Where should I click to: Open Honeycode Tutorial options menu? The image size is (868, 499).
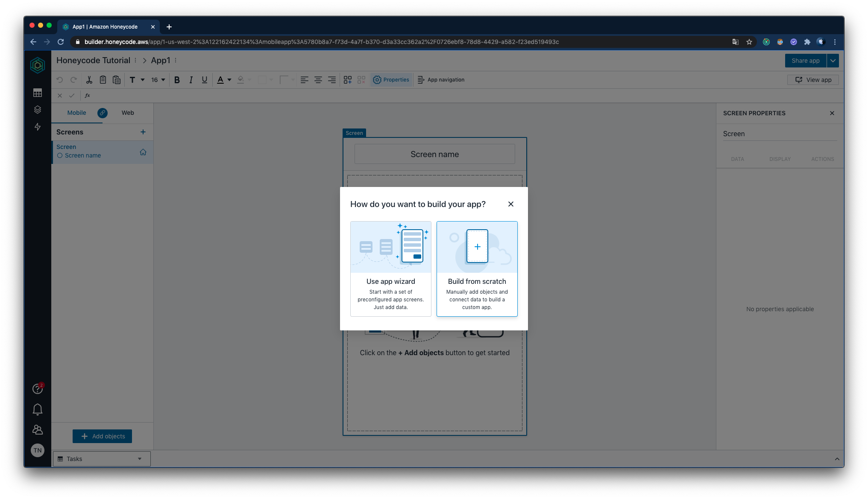[x=135, y=61]
